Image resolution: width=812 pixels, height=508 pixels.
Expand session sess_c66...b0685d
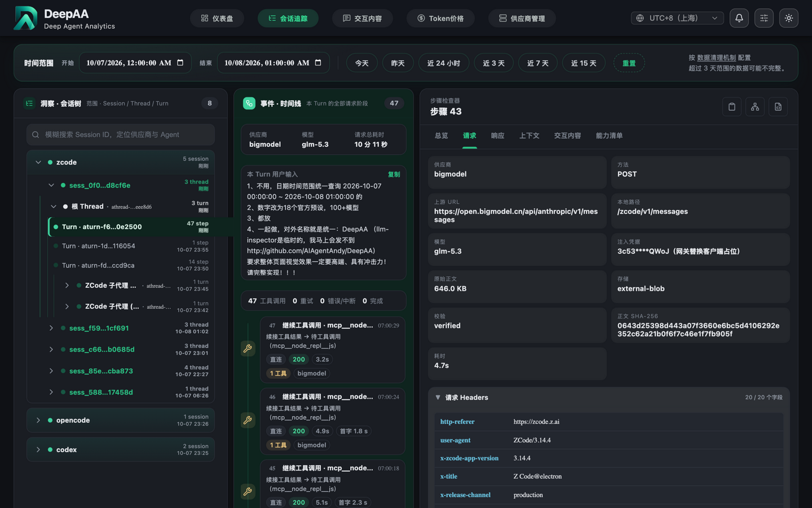(x=51, y=349)
